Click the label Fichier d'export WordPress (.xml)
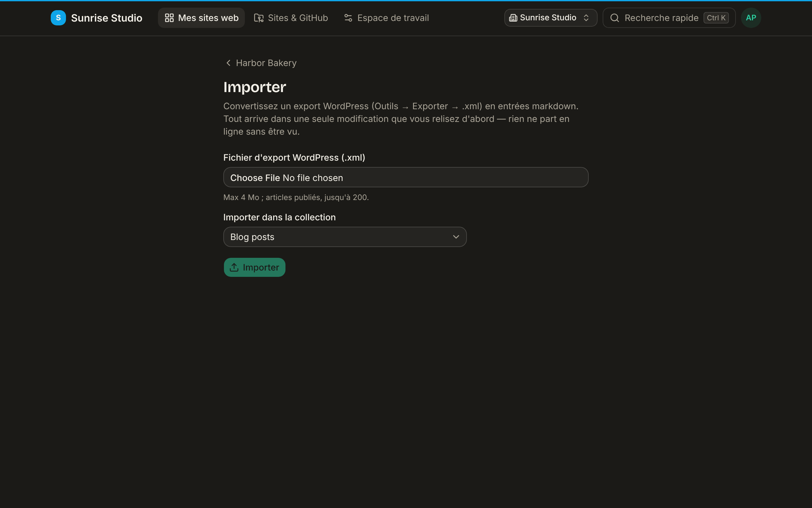812x508 pixels. tap(294, 157)
